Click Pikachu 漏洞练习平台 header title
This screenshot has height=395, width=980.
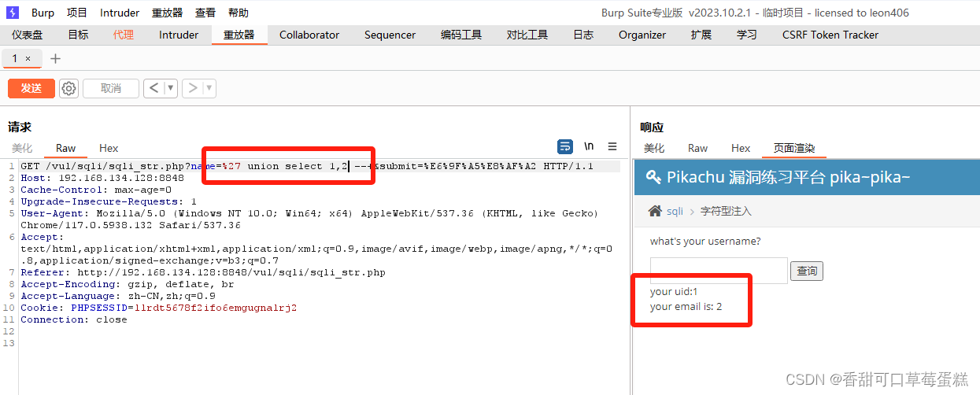pos(789,176)
